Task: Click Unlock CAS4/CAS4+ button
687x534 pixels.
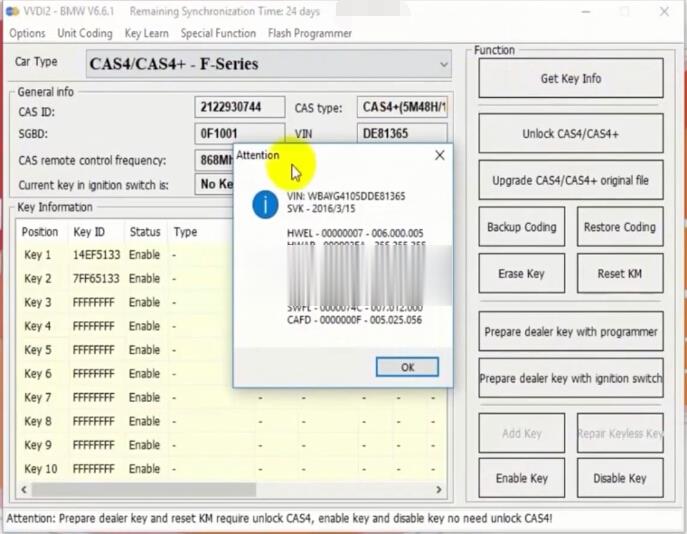Action: coord(571,134)
